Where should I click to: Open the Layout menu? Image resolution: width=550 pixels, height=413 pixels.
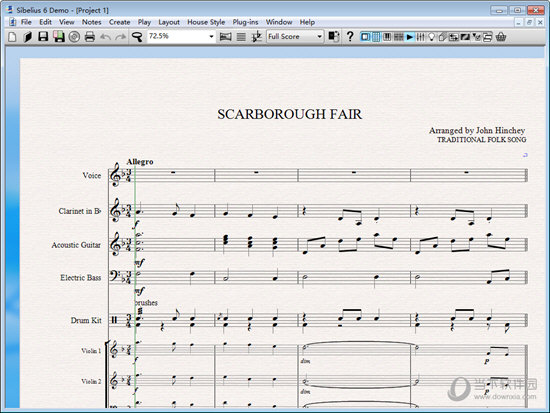coord(169,22)
